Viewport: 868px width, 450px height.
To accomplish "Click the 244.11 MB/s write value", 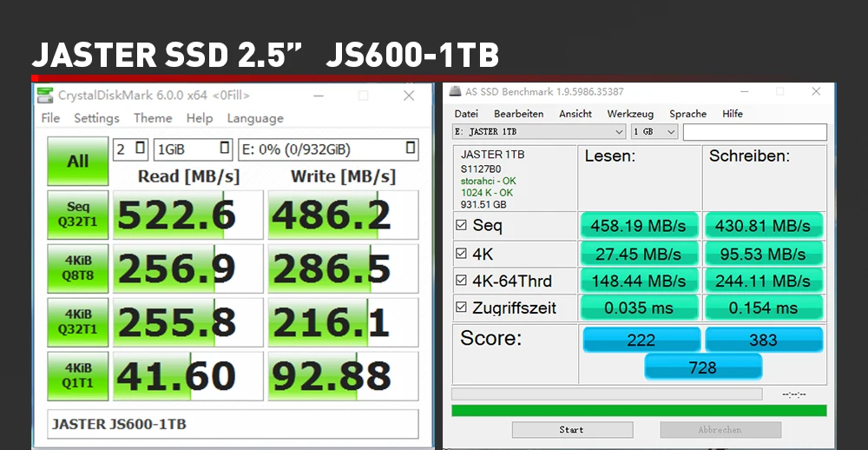I will point(764,281).
